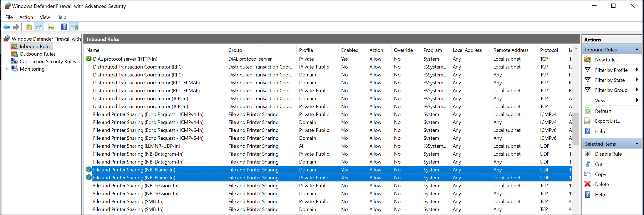Click the vertical scrollbar of the rules list
Viewport: 644px width, 215px height.
point(576,129)
